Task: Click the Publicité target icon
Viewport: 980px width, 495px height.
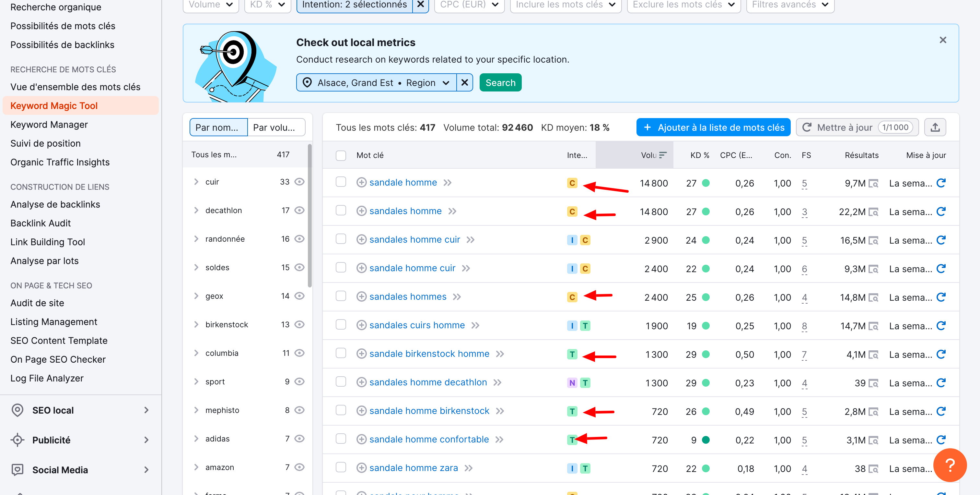Action: tap(17, 440)
